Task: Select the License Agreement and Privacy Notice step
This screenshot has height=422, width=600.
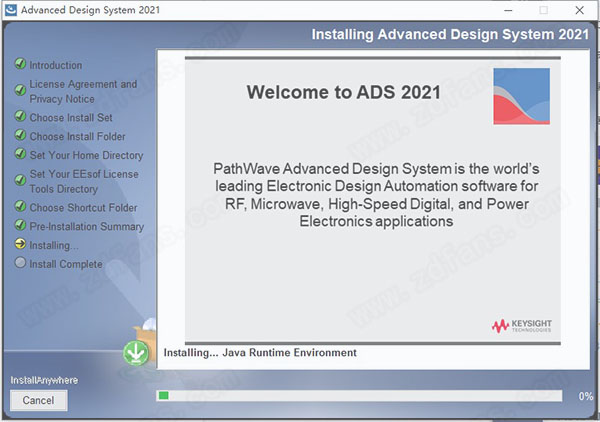Action: [x=83, y=91]
